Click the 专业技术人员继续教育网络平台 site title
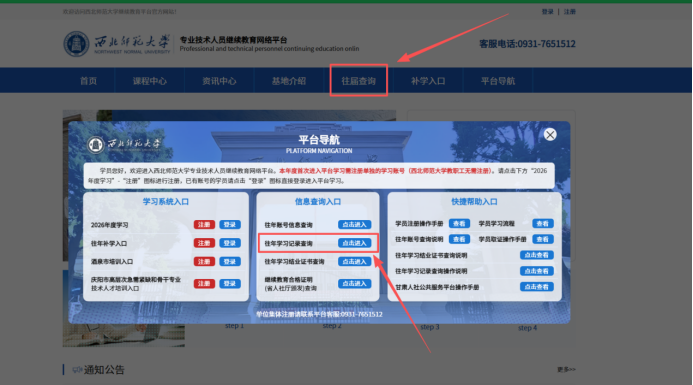Viewport: 693px width, 385px height. (233, 40)
